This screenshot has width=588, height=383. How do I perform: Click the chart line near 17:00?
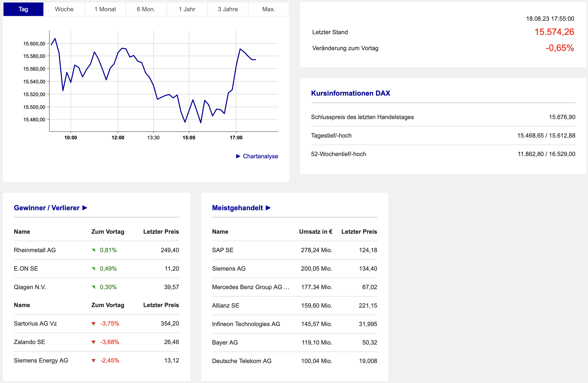tap(236, 66)
